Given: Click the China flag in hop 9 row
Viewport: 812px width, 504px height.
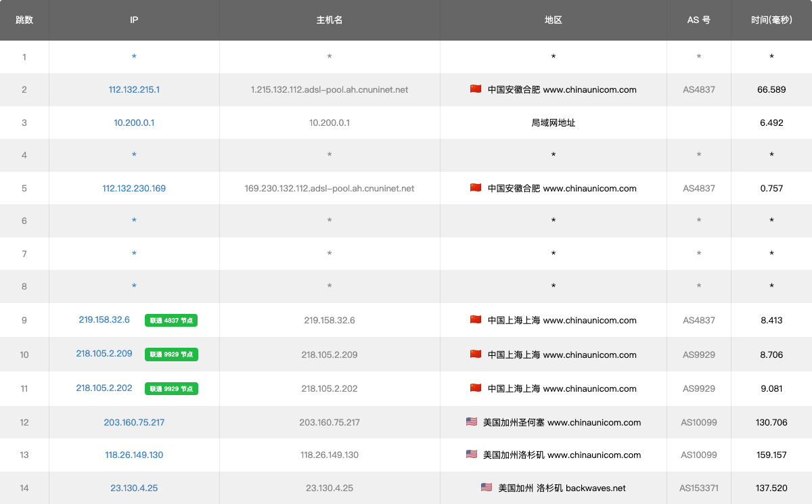Looking at the screenshot, I should tap(476, 319).
